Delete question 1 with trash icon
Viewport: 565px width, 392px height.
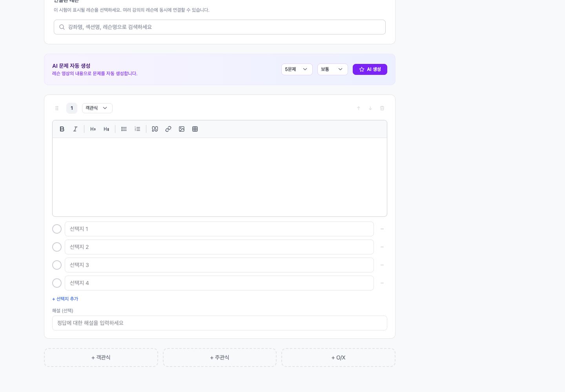click(382, 108)
